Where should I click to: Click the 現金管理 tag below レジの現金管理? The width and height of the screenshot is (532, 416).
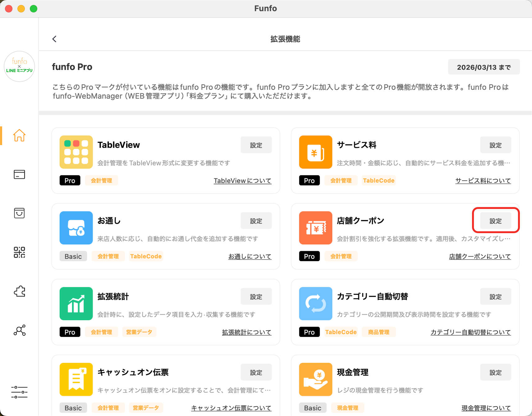pos(348,408)
